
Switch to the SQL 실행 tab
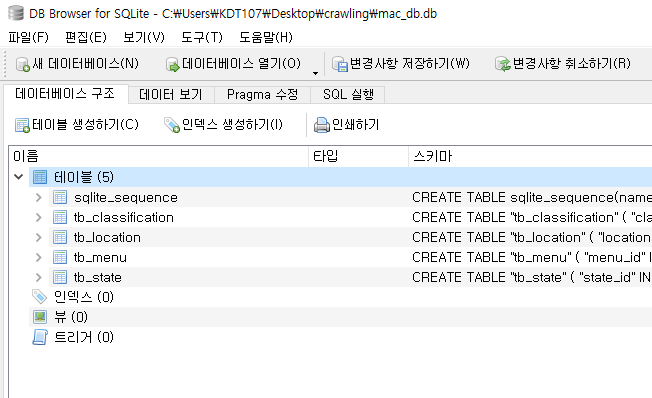click(348, 95)
